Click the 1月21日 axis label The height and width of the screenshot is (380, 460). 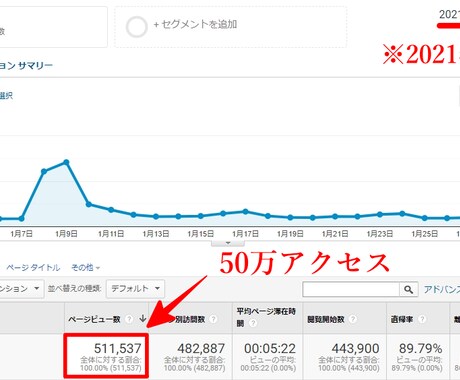pos(335,234)
